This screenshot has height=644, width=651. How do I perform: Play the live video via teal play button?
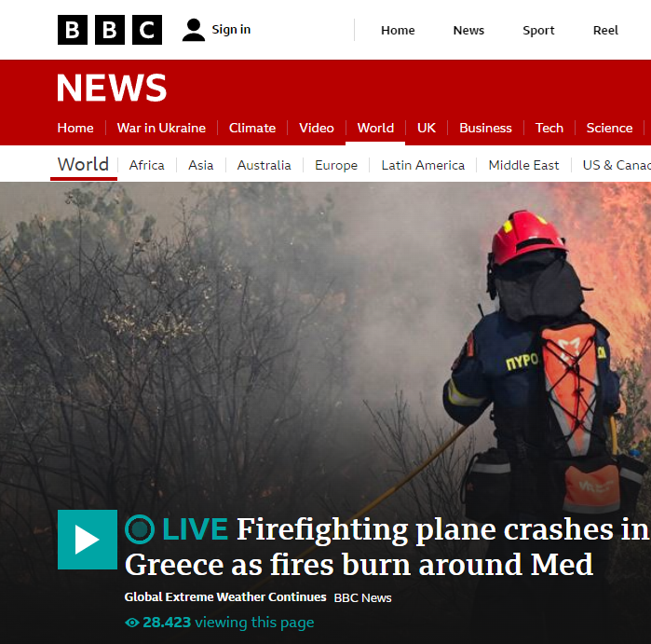click(88, 540)
